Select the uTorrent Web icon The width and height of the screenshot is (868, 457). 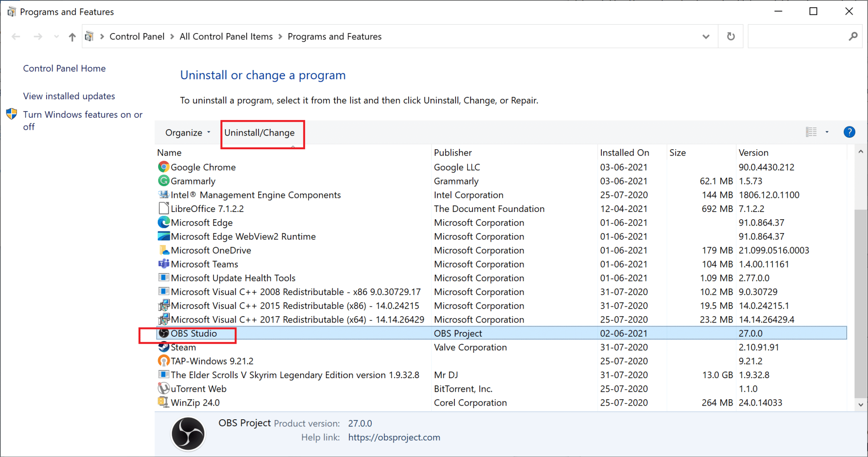(x=164, y=389)
